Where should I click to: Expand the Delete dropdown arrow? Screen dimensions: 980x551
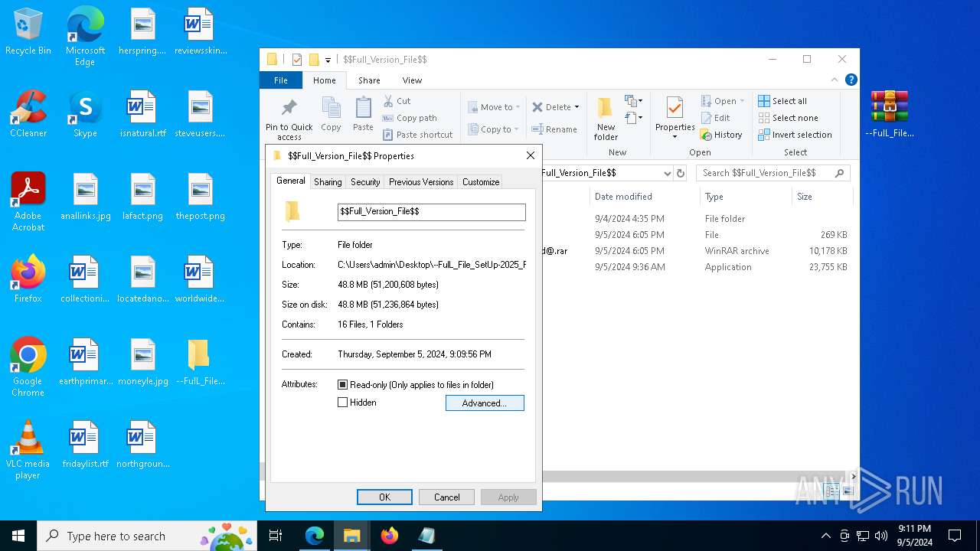pyautogui.click(x=577, y=107)
